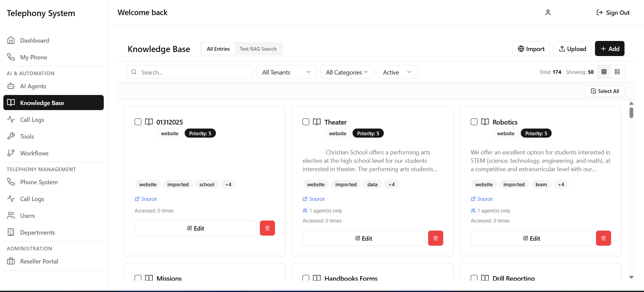Image resolution: width=644 pixels, height=292 pixels.
Task: Focus the Search input field
Action: click(x=190, y=72)
